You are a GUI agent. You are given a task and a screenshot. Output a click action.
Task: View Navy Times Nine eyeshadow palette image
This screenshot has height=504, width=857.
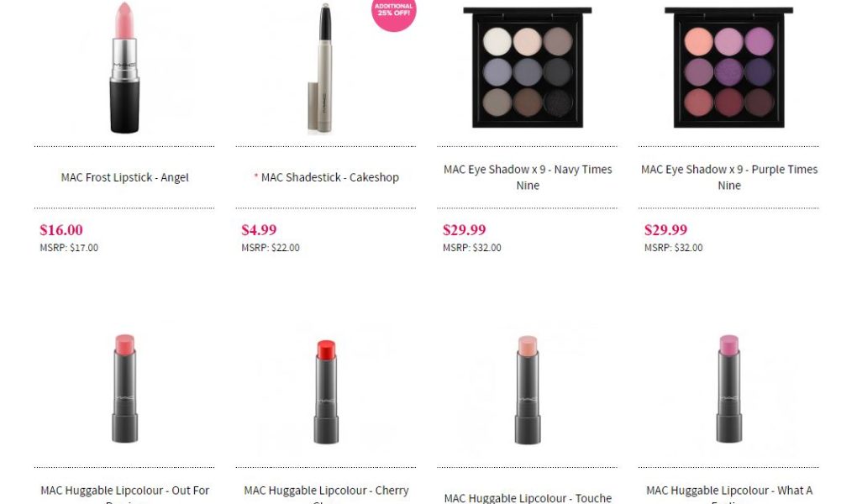coord(528,67)
